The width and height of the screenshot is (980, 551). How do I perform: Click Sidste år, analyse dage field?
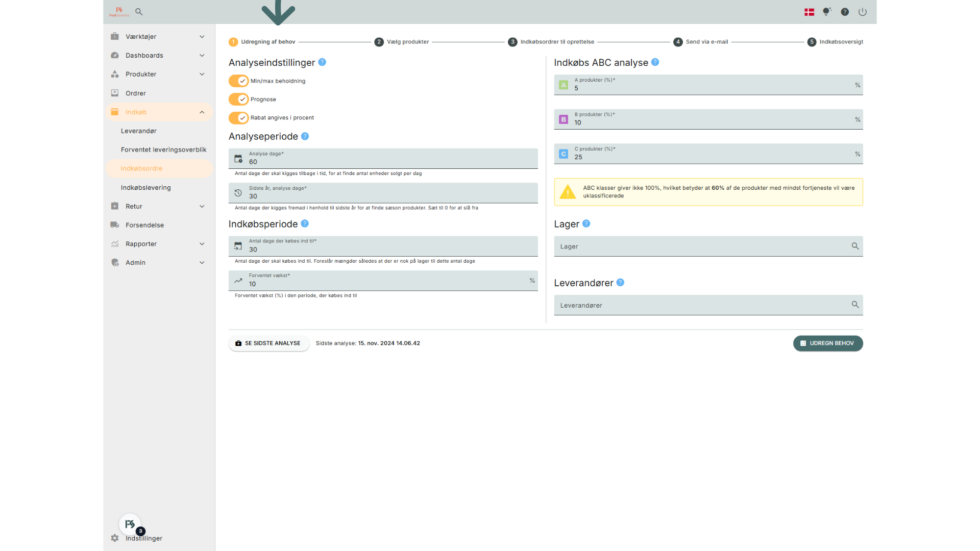[383, 193]
